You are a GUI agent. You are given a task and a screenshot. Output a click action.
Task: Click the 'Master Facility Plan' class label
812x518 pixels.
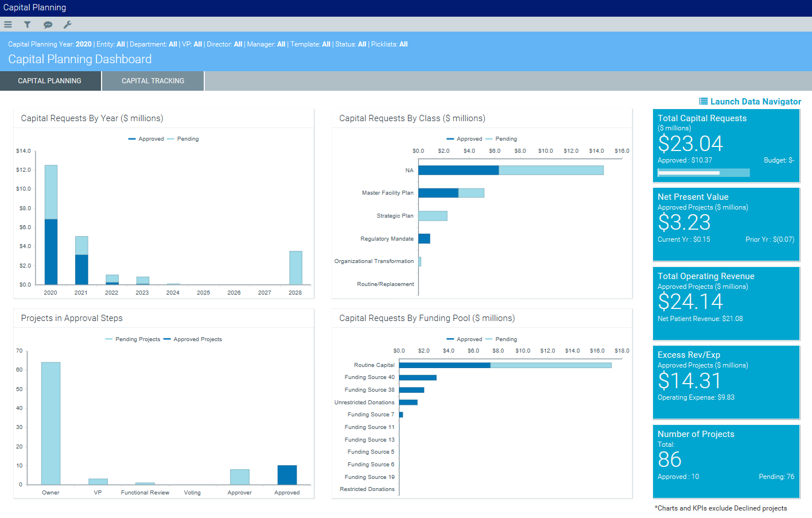click(387, 193)
